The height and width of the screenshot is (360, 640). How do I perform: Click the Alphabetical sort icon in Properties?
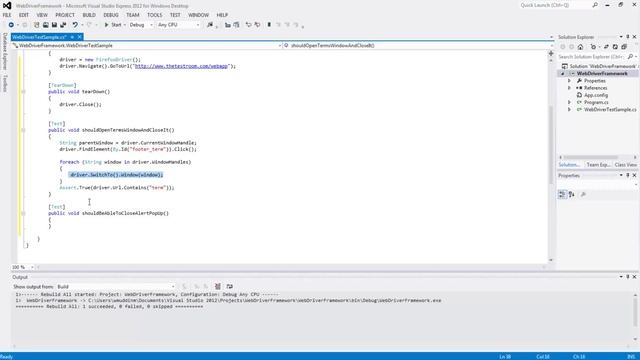[x=572, y=195]
